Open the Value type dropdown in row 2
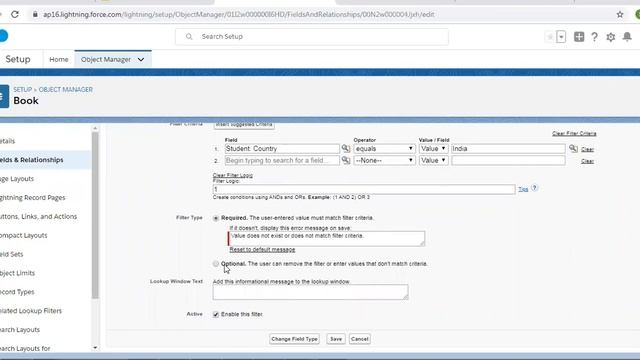Viewport: 640px width, 360px height. 433,160
